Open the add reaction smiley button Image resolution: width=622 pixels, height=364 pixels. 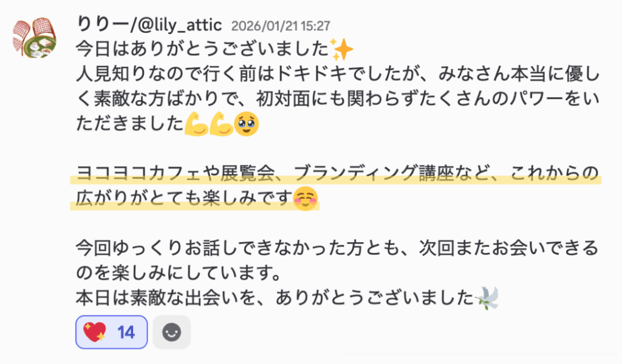tap(171, 332)
